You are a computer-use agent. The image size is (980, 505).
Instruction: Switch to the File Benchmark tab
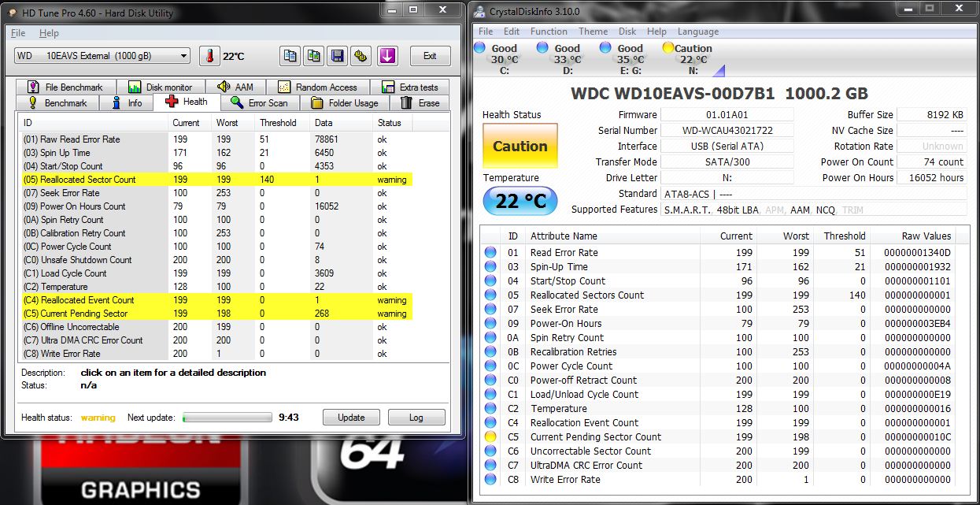(65, 87)
